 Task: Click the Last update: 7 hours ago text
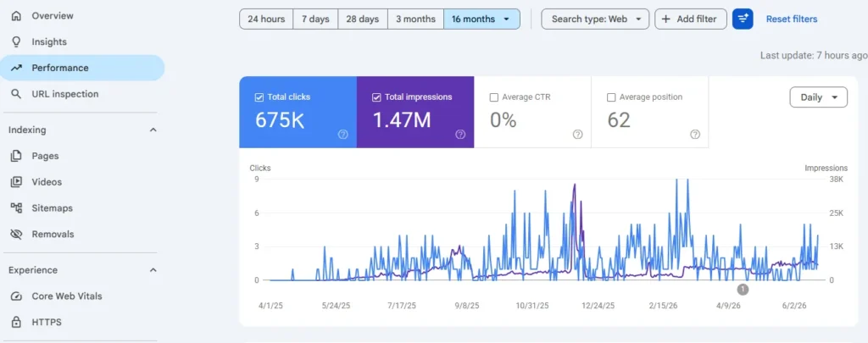(814, 55)
